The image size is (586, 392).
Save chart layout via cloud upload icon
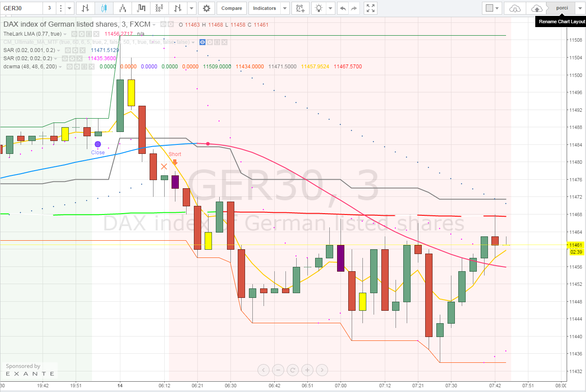coord(537,8)
